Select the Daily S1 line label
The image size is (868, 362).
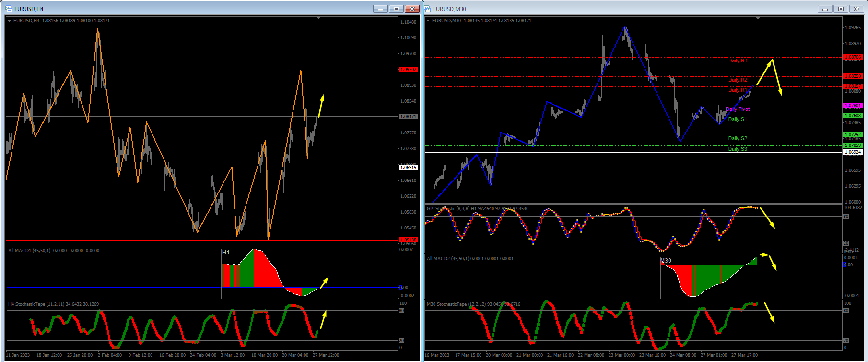(x=738, y=119)
